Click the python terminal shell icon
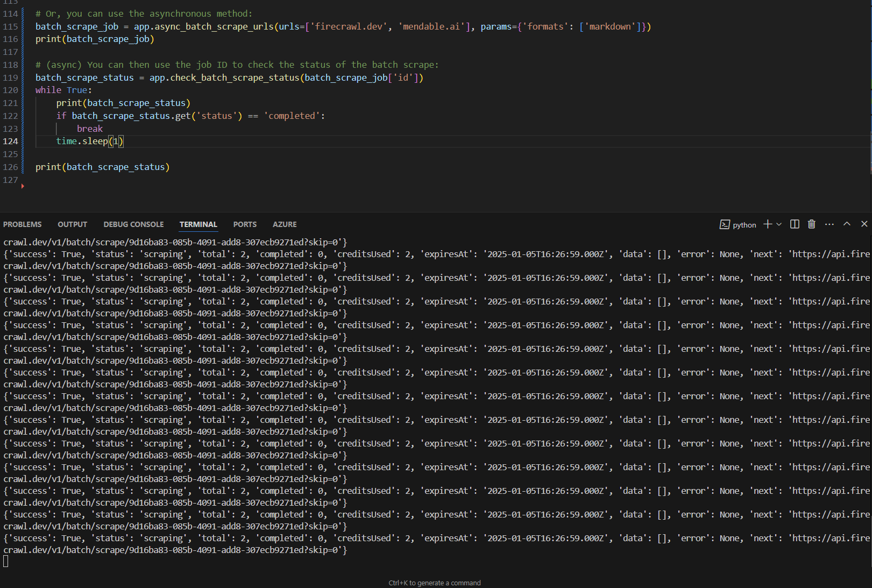The image size is (872, 588). tap(725, 224)
